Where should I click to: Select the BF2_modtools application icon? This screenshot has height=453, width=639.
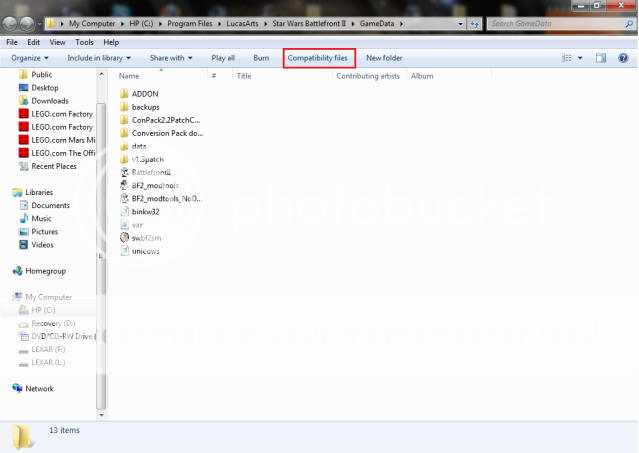pos(124,185)
